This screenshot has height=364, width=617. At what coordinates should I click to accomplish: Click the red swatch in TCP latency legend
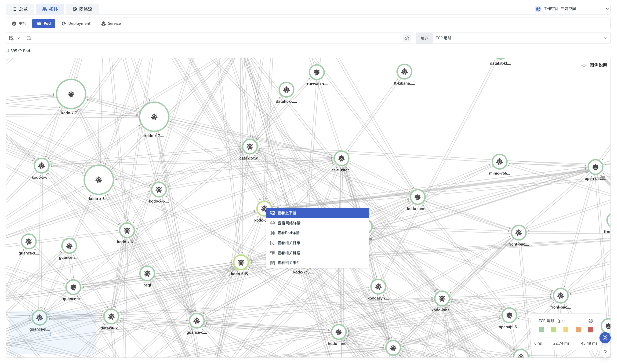[590, 329]
